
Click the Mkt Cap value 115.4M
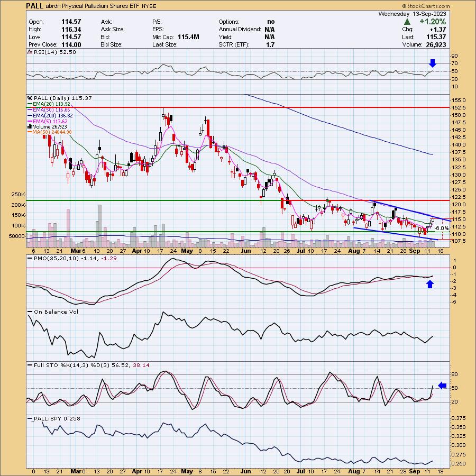[x=188, y=37]
